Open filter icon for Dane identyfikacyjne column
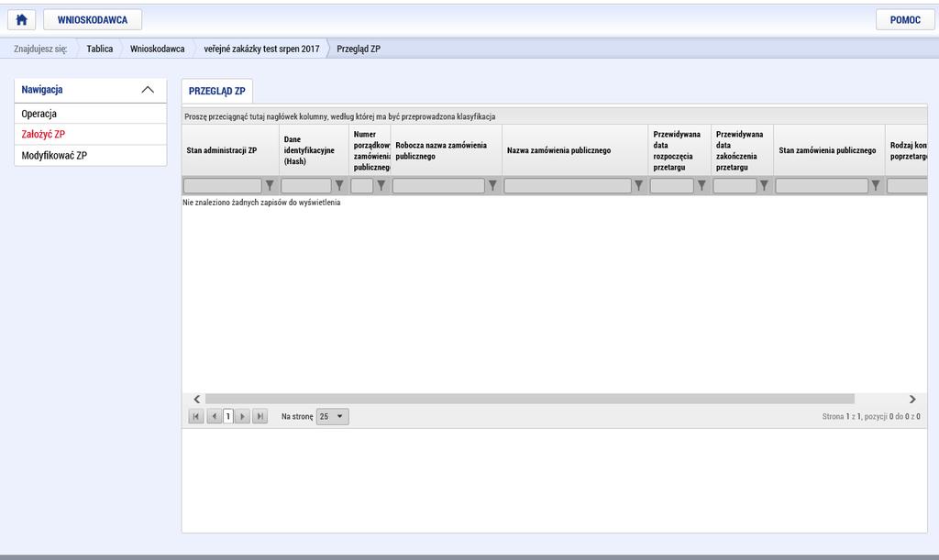 (339, 185)
